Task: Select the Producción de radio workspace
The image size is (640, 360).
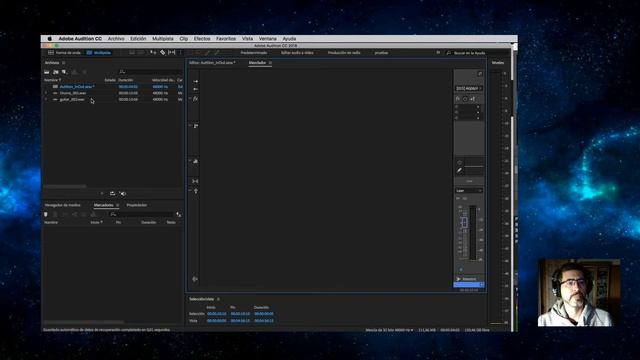Action: (x=344, y=53)
